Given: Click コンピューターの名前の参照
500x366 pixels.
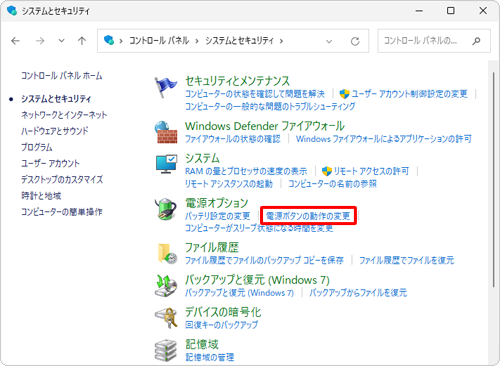Looking at the screenshot, I should (x=332, y=184).
